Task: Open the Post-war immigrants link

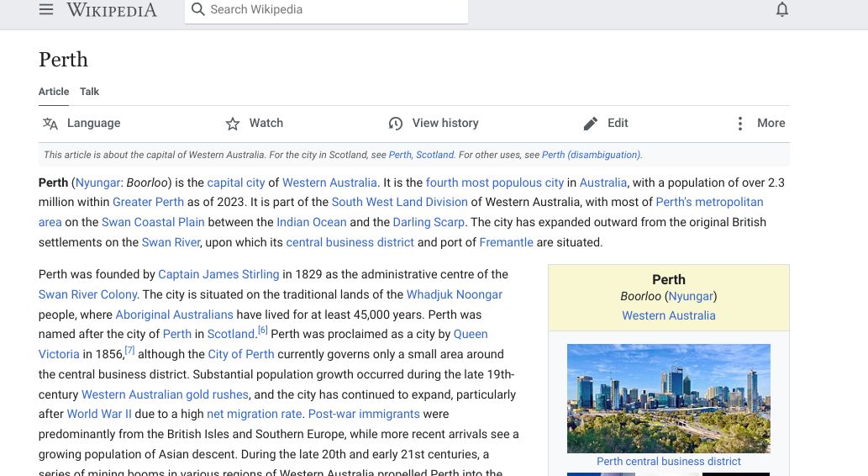Action: [364, 414]
